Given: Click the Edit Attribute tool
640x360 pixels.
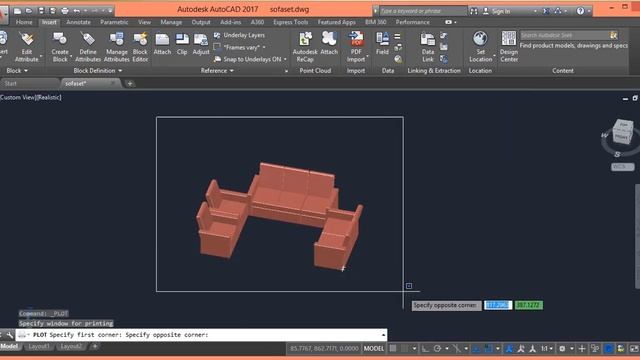Looking at the screenshot, I should [x=27, y=47].
